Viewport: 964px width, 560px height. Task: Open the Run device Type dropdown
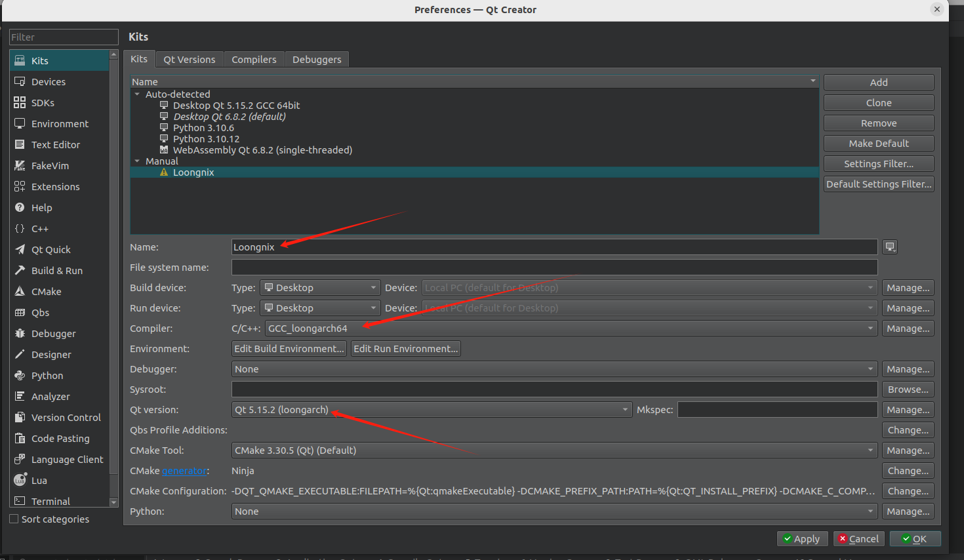320,308
